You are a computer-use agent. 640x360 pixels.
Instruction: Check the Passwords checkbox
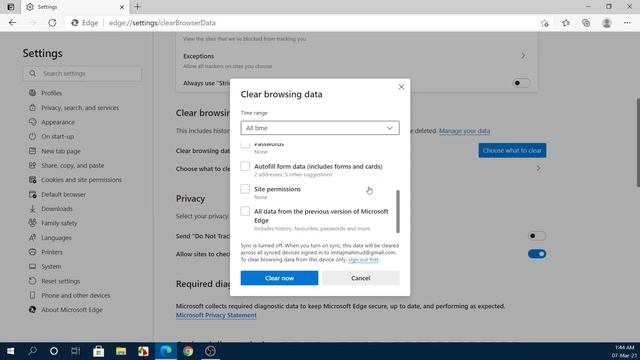[245, 144]
